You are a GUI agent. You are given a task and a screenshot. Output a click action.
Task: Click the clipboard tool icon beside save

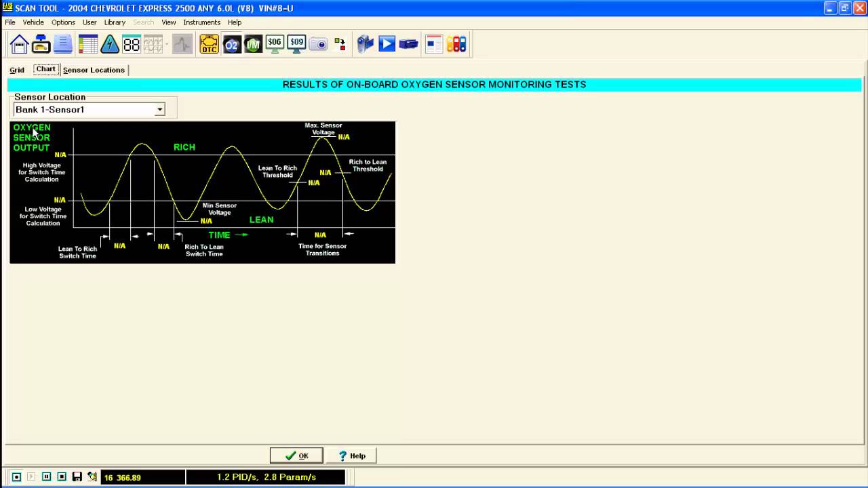pyautogui.click(x=92, y=477)
